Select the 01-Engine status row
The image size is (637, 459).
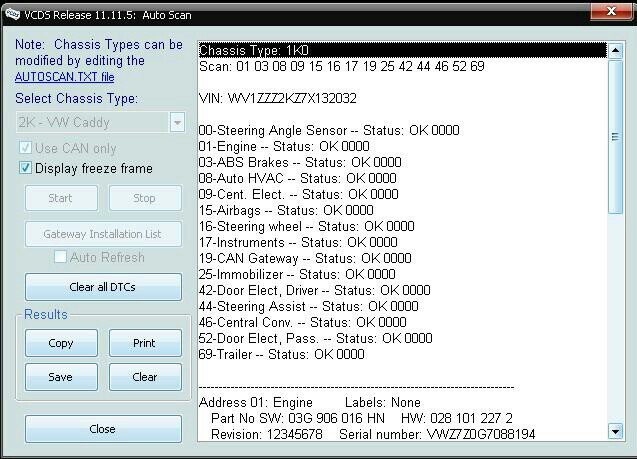[403, 146]
